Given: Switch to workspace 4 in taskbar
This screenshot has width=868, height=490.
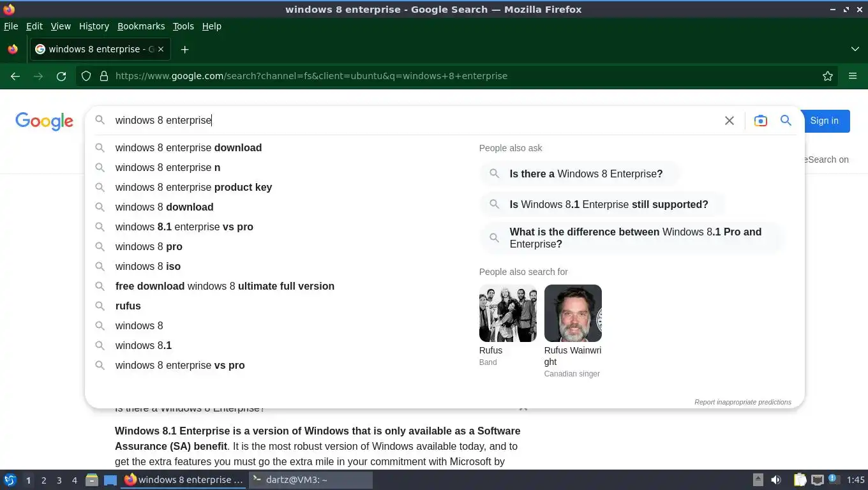Looking at the screenshot, I should click(x=74, y=480).
